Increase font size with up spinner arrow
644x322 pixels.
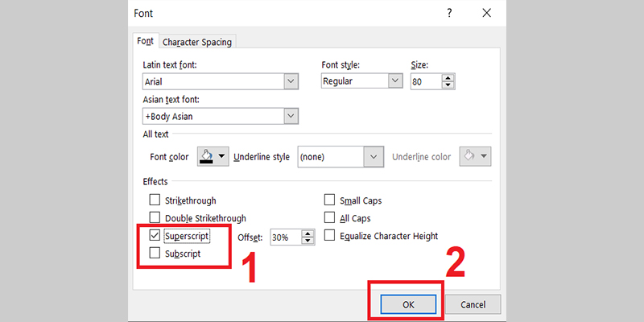point(448,77)
